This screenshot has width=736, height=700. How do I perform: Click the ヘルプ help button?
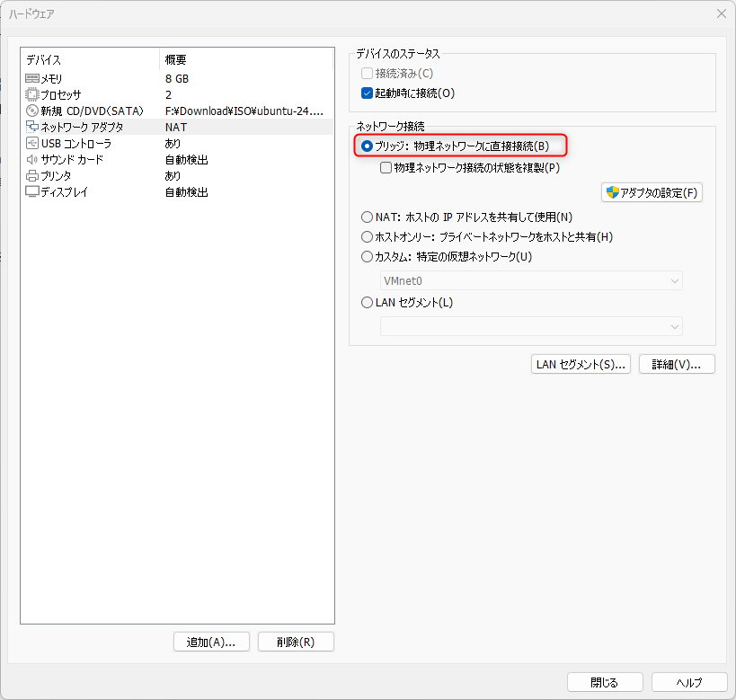(x=689, y=682)
